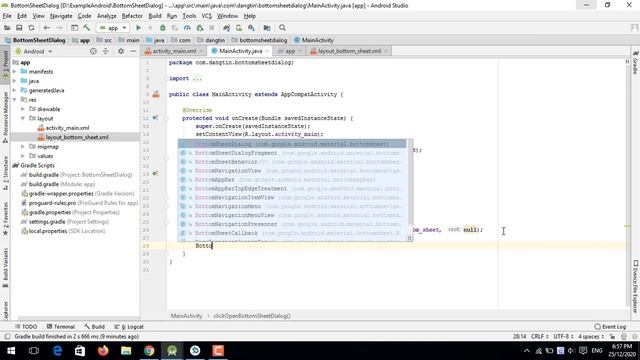Viewport: 640px width, 360px height.
Task: Expand the manifests folder
Action: [x=15, y=71]
